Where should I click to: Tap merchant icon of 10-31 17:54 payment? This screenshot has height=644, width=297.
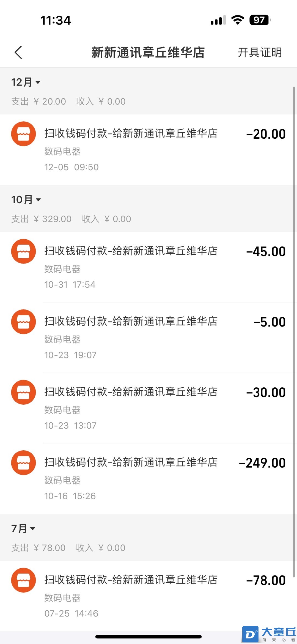point(23,251)
